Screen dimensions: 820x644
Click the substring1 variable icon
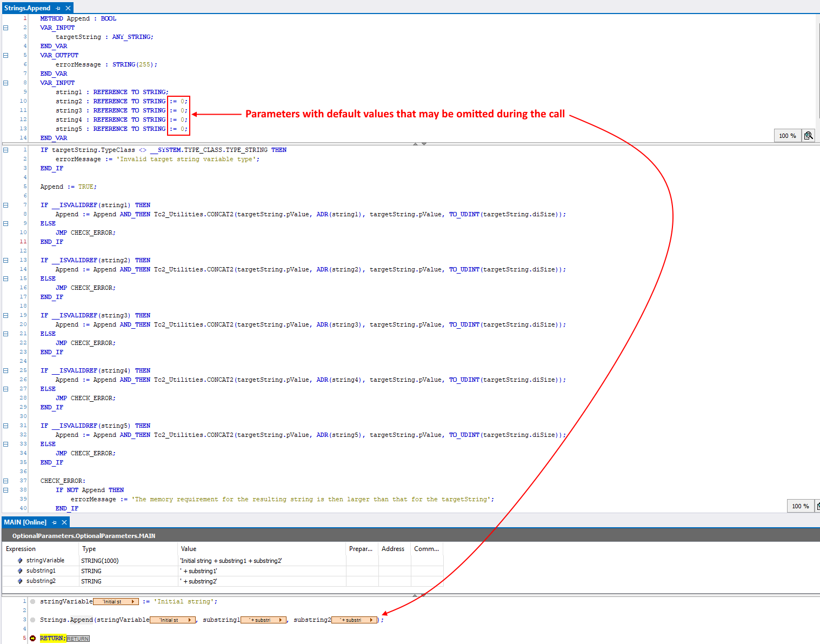21,571
